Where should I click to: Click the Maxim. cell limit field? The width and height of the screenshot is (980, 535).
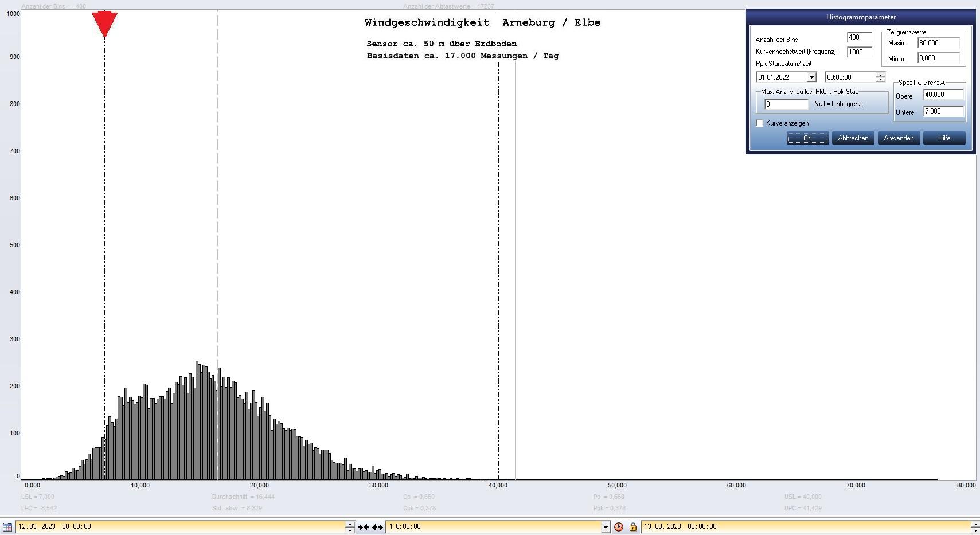[x=938, y=43]
